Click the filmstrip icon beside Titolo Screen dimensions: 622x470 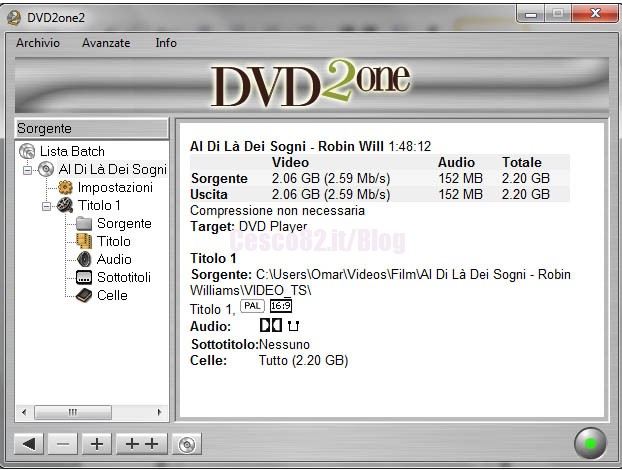84,241
